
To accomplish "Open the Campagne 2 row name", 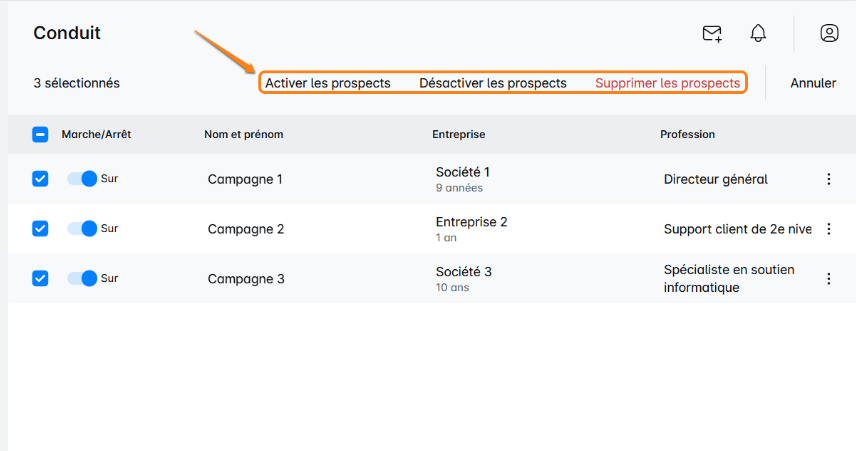I will click(246, 229).
